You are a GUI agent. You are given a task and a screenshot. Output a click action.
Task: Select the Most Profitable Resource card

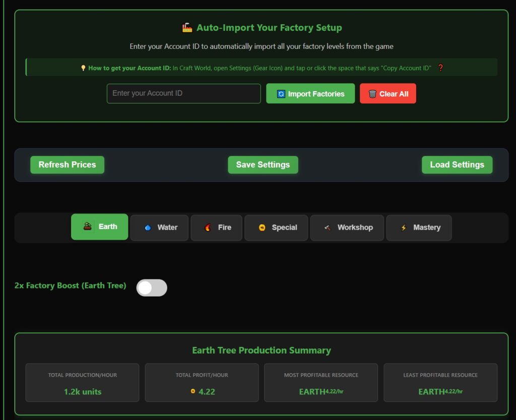click(320, 383)
